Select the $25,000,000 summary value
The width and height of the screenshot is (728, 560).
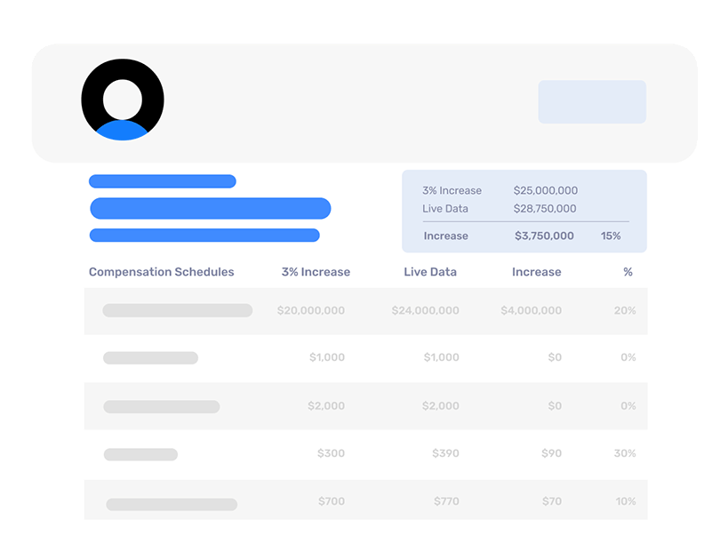point(546,190)
